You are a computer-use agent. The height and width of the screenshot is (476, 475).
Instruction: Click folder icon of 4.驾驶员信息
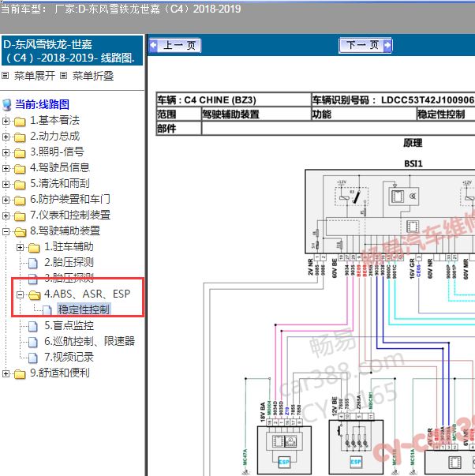[20, 169]
